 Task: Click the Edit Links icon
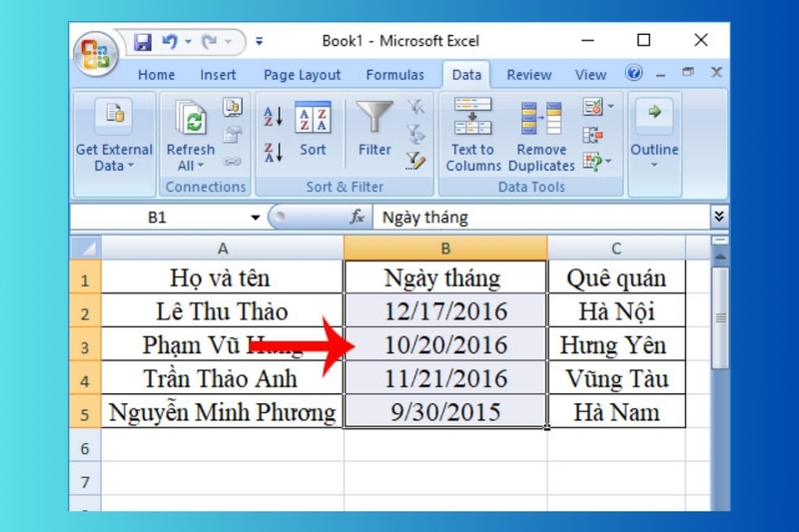pyautogui.click(x=233, y=162)
